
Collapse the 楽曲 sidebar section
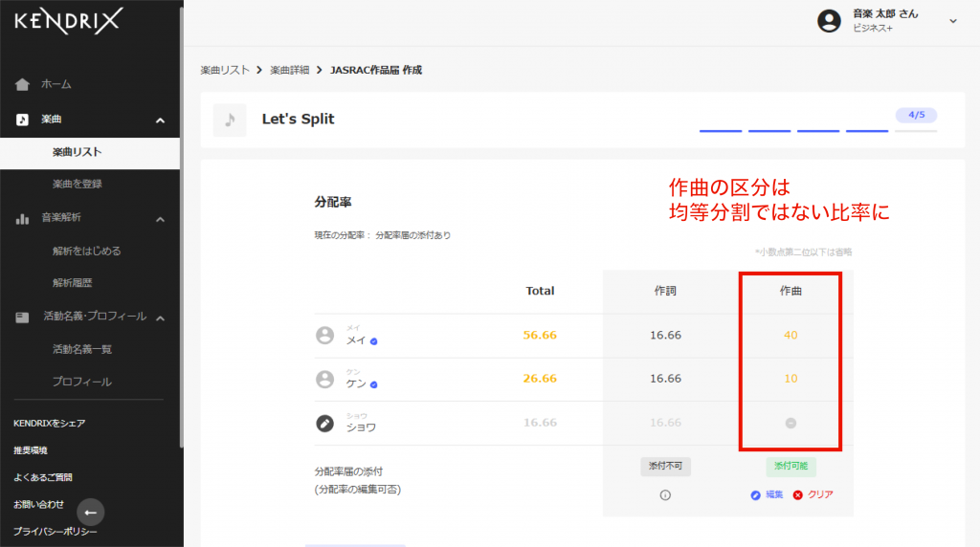(x=160, y=120)
